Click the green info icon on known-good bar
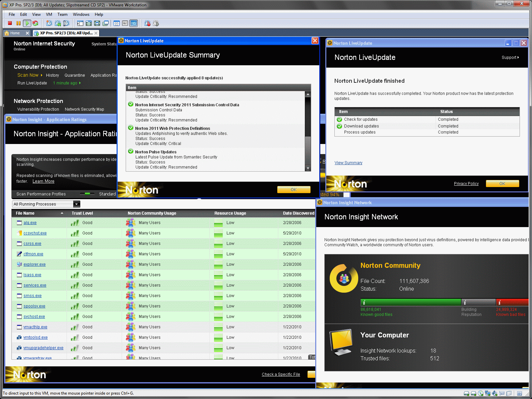The width and height of the screenshot is (532, 399). pos(364,302)
